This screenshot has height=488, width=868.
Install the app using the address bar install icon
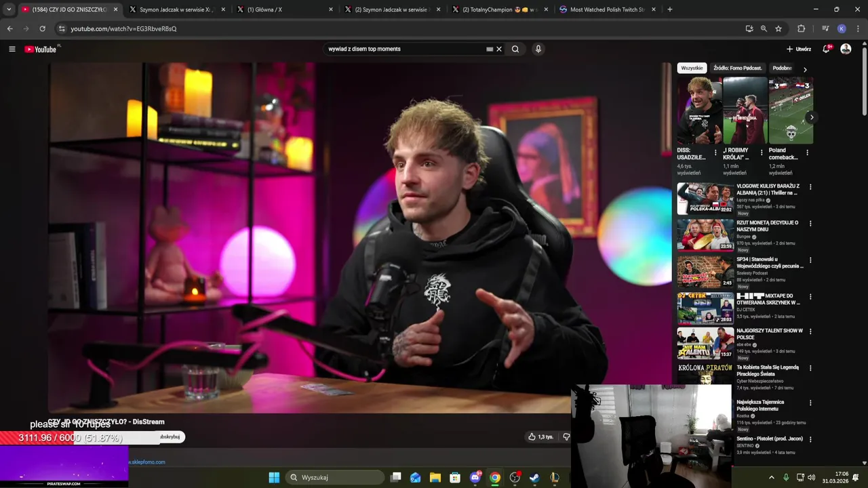749,28
